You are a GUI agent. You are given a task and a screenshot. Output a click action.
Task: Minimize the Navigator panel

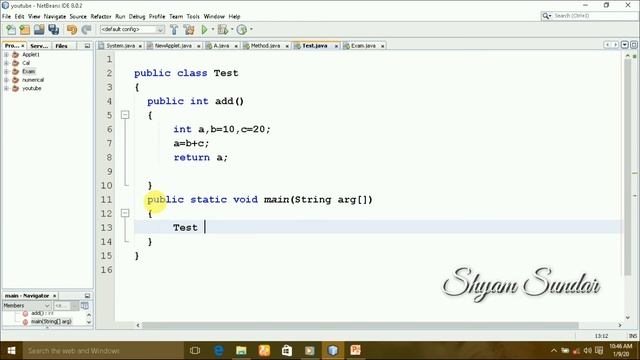(x=87, y=296)
